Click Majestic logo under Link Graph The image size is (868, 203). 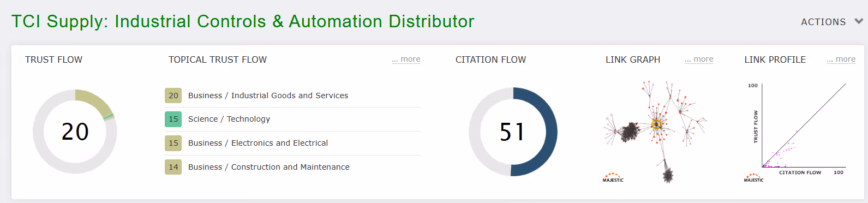[x=613, y=178]
